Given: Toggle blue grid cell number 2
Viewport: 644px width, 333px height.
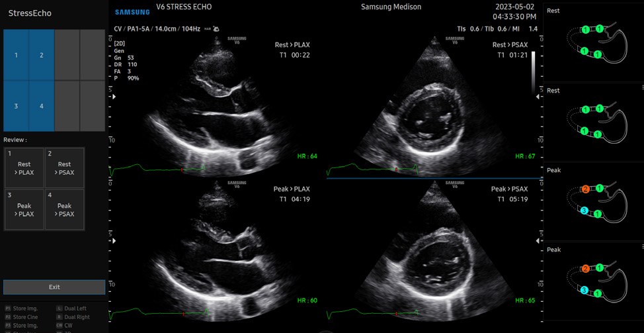Looking at the screenshot, I should pyautogui.click(x=42, y=55).
